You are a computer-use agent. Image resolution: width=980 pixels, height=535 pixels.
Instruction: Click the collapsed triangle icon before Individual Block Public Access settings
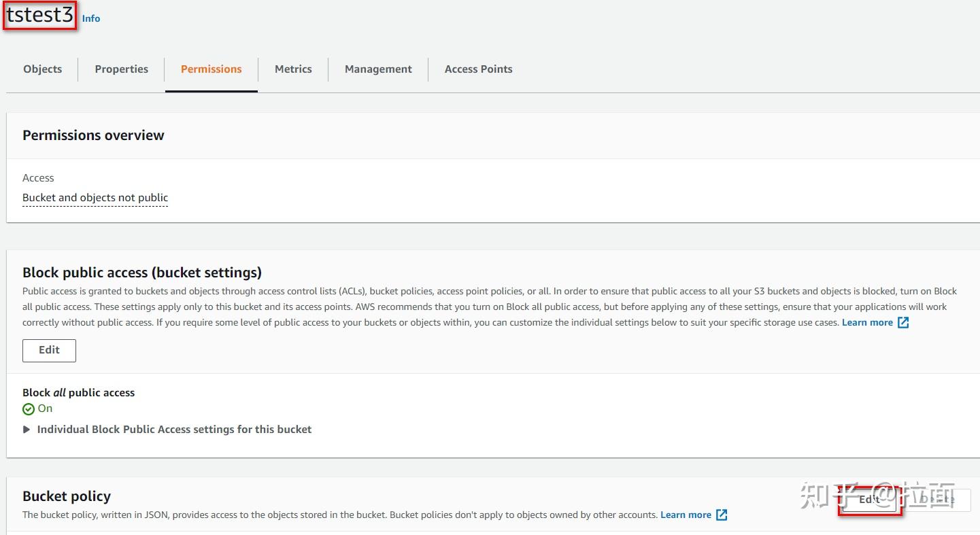click(x=26, y=429)
